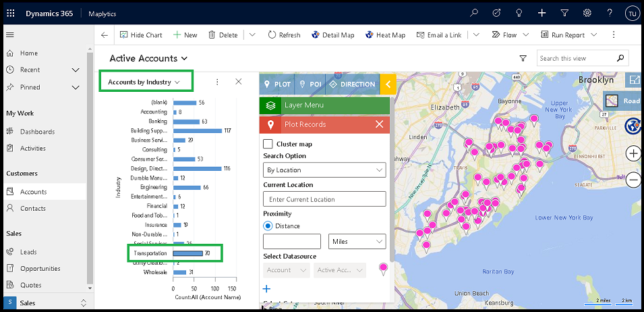The image size is (644, 312).
Task: Open the Miles unit dropdown
Action: coord(357,241)
